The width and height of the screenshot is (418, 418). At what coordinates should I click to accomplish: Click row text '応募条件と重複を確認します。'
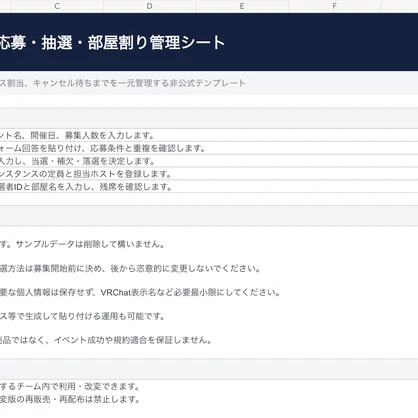coord(148,148)
